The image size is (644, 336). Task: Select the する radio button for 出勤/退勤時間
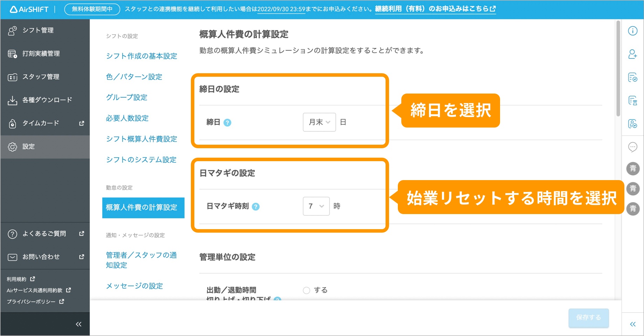click(x=306, y=290)
